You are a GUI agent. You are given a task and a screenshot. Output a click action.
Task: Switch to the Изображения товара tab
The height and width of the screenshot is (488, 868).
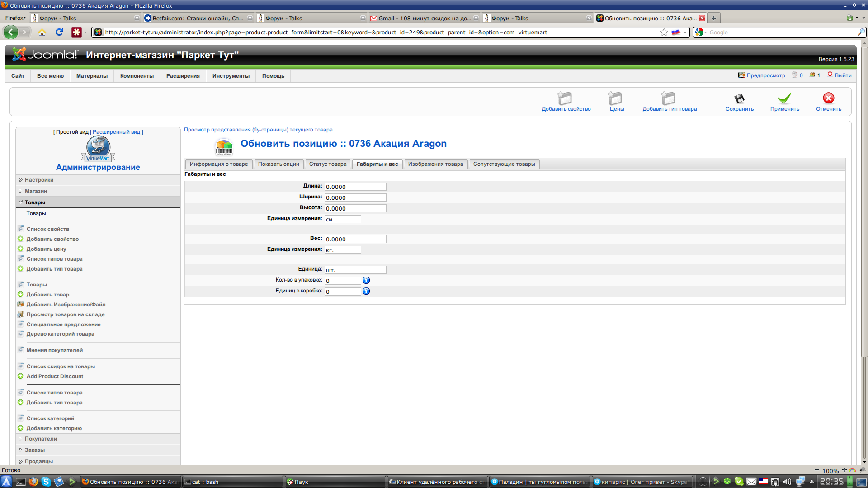(x=435, y=164)
